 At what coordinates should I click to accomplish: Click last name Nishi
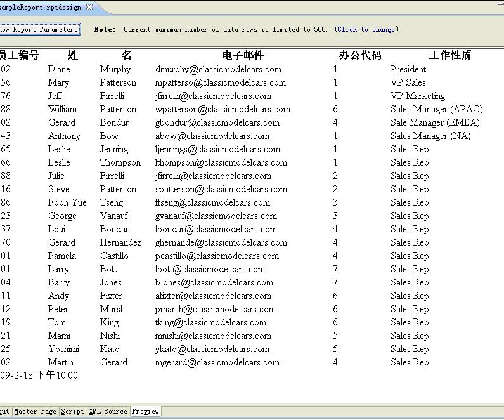tap(110, 336)
